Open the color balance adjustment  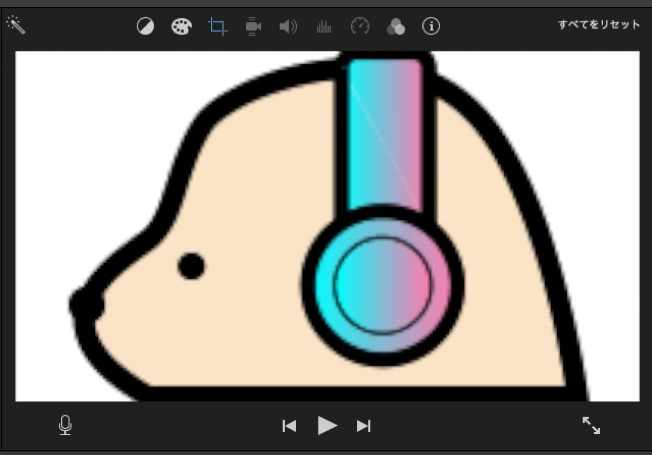point(146,26)
